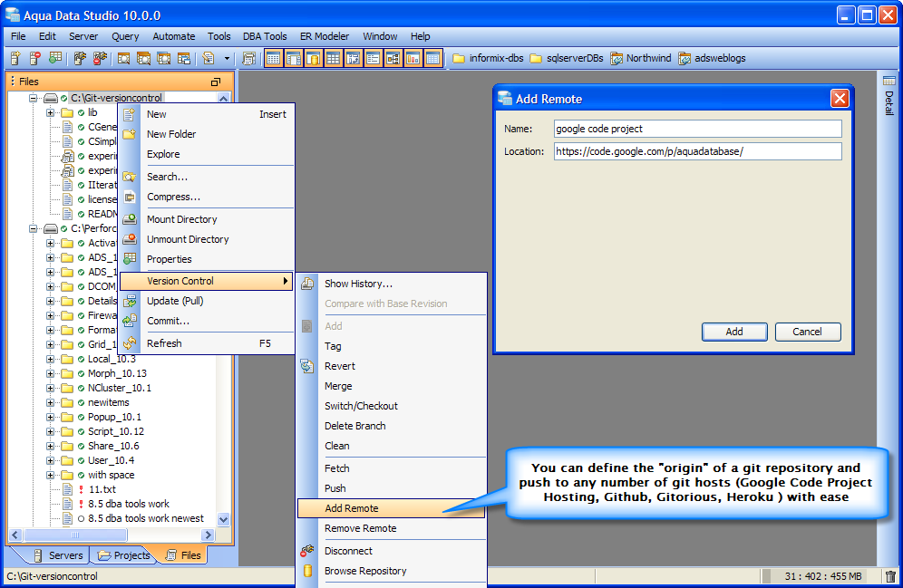903x588 pixels.
Task: Expand the NCluster_10.1 folder node
Action: [51, 388]
